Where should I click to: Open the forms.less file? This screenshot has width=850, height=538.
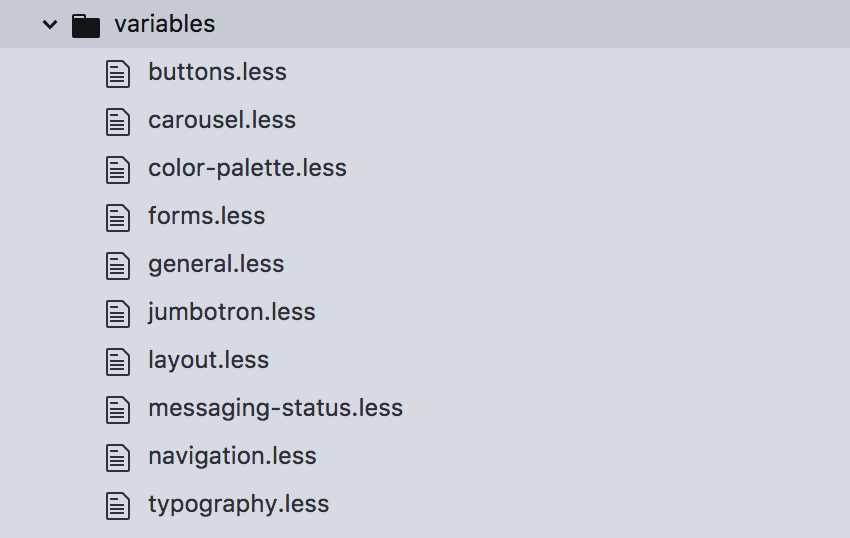[x=206, y=216]
